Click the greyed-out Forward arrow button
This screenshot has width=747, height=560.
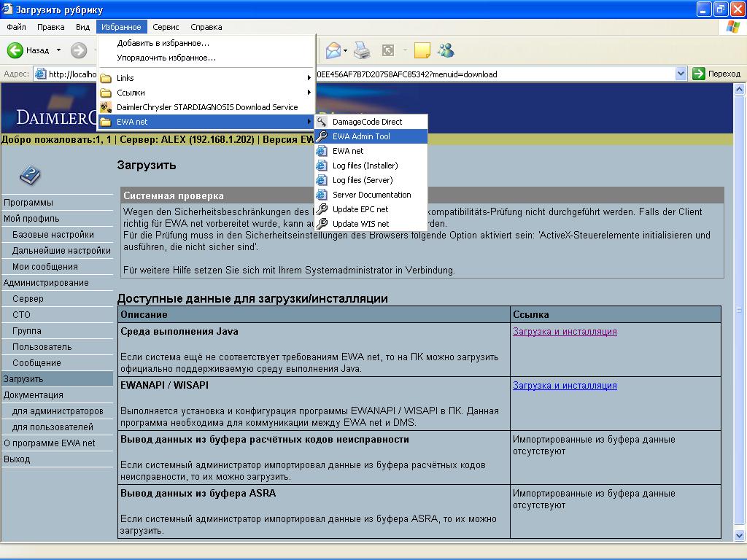coord(79,50)
